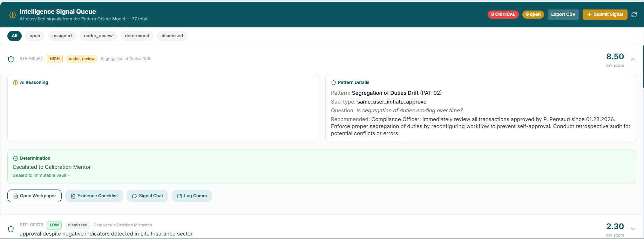644x239 pixels.
Task: Click the 'Segregation of Duties Drift' label beside SIG-00501
Action: [x=126, y=59]
